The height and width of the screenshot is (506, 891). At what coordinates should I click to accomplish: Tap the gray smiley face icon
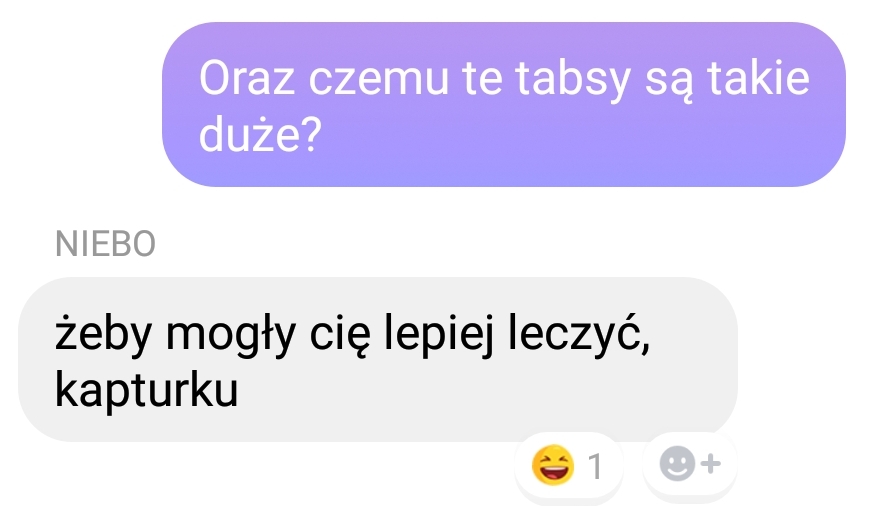coord(677,464)
